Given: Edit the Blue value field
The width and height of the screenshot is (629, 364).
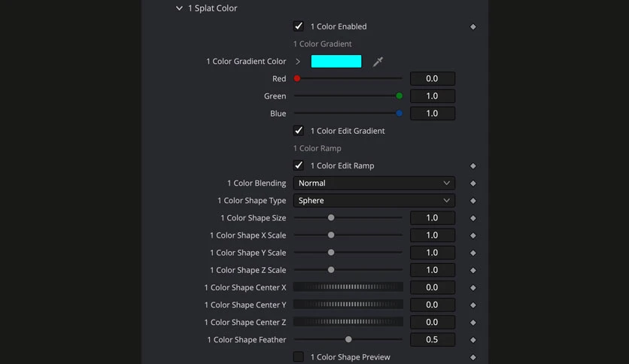Looking at the screenshot, I should 433,114.
